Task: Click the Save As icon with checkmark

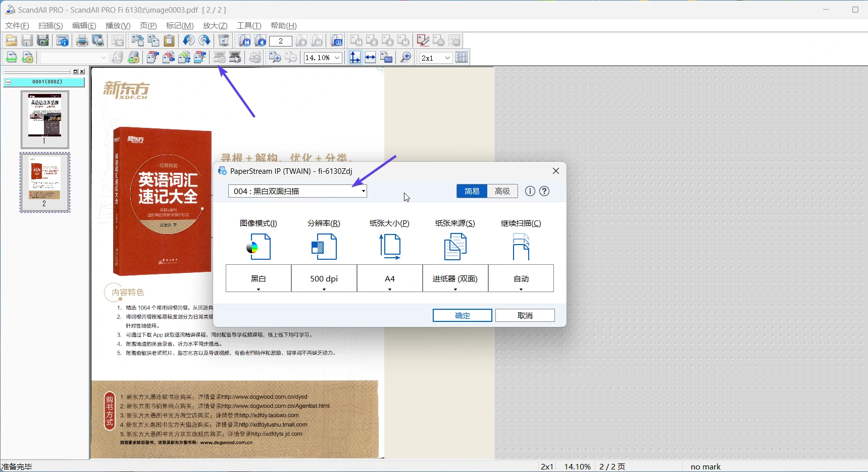Action: [x=43, y=40]
